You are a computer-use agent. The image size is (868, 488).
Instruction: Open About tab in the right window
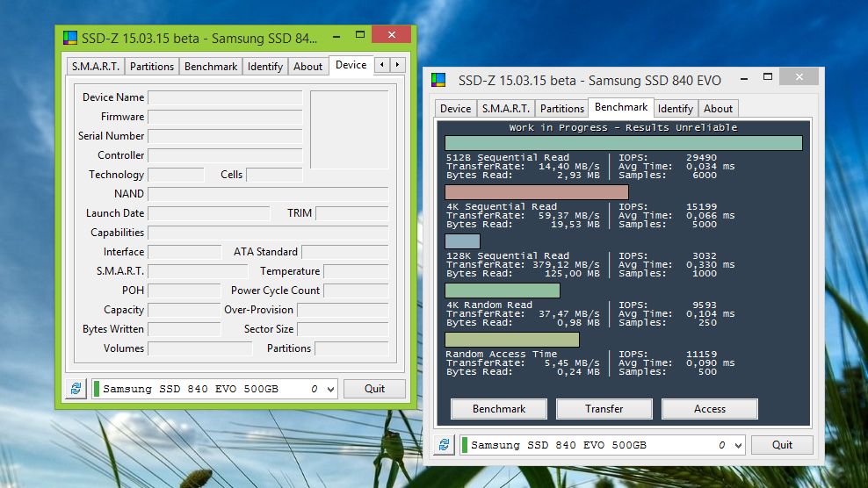[718, 109]
